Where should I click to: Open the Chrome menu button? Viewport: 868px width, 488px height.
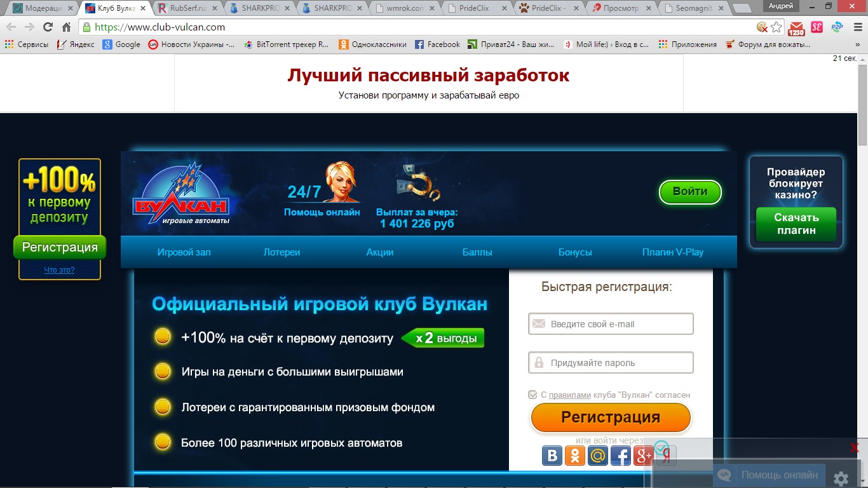(857, 27)
